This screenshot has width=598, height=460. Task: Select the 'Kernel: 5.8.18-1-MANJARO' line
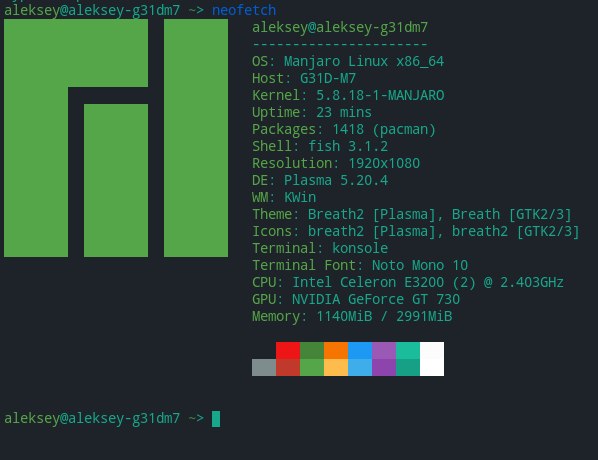click(x=348, y=95)
